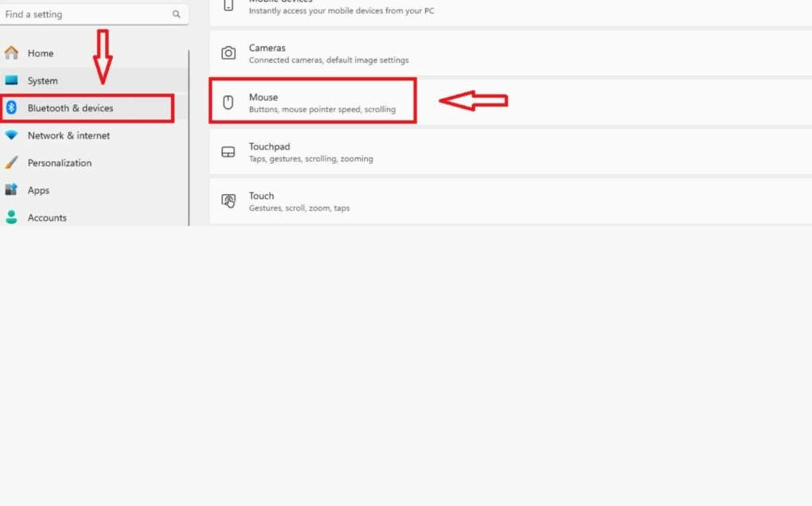Viewport: 812px width, 506px height.
Task: Click the System monitor icon
Action: pyautogui.click(x=11, y=80)
